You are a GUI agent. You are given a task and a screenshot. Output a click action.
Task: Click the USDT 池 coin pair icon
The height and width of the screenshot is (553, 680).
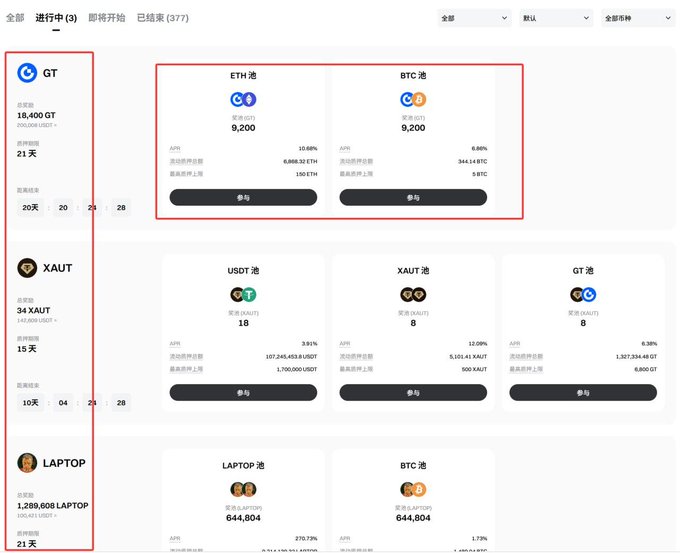click(x=243, y=294)
